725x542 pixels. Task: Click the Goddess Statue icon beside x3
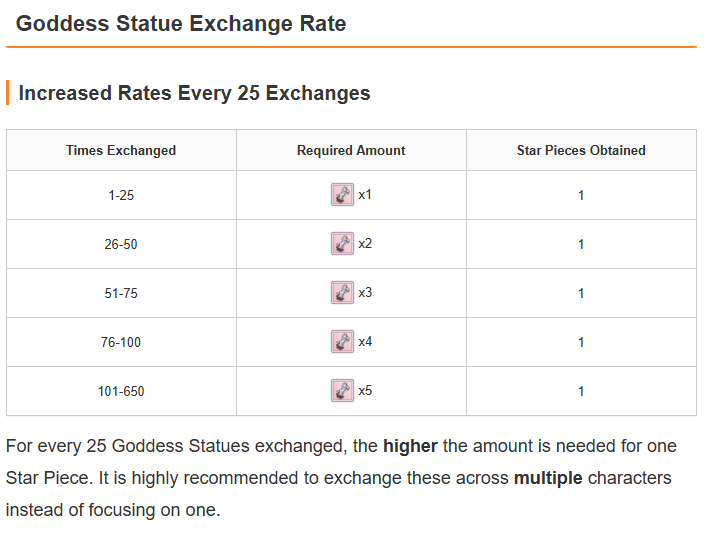click(x=342, y=293)
